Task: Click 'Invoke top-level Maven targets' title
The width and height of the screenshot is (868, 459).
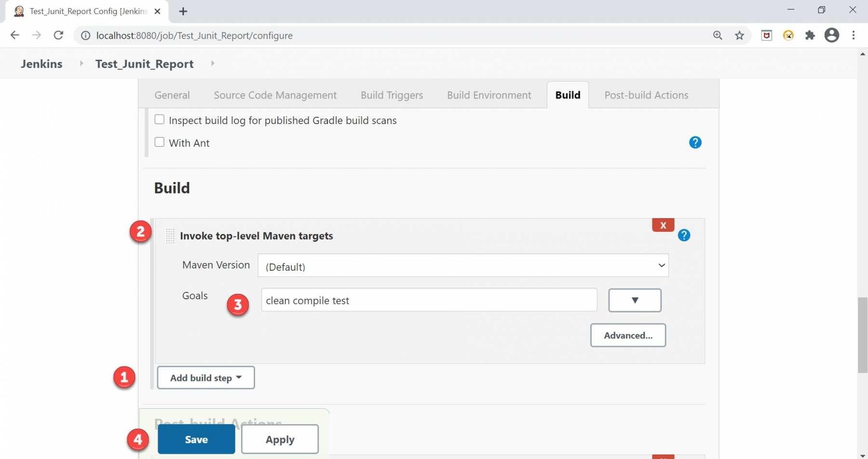Action: [x=257, y=236]
